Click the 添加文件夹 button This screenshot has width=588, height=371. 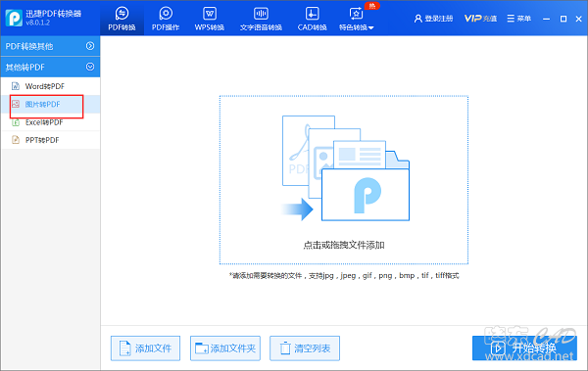click(225, 348)
